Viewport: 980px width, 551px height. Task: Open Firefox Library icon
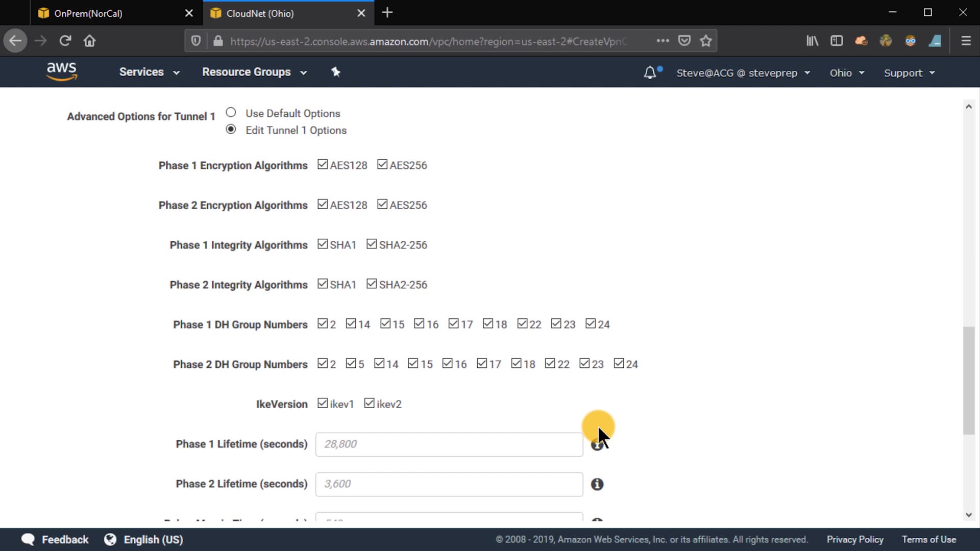click(812, 41)
